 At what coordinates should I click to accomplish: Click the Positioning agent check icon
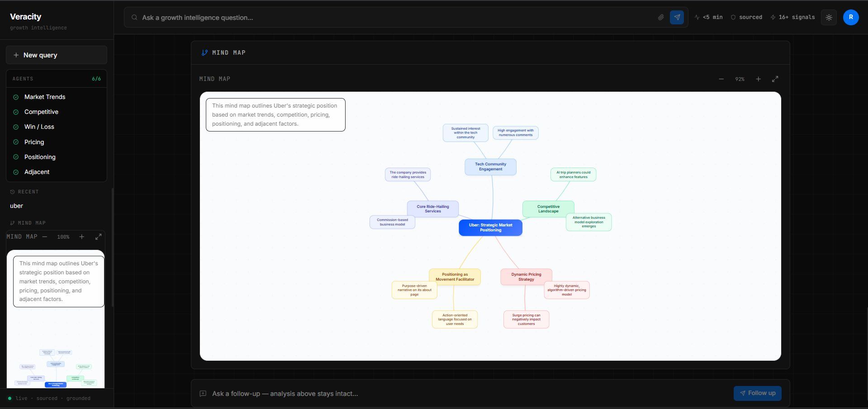click(x=16, y=157)
